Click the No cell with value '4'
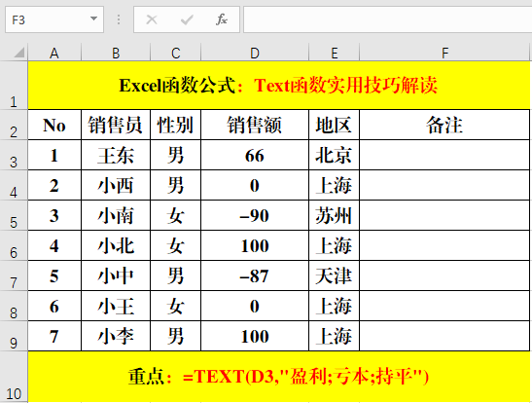The image size is (532, 403). coord(54,245)
